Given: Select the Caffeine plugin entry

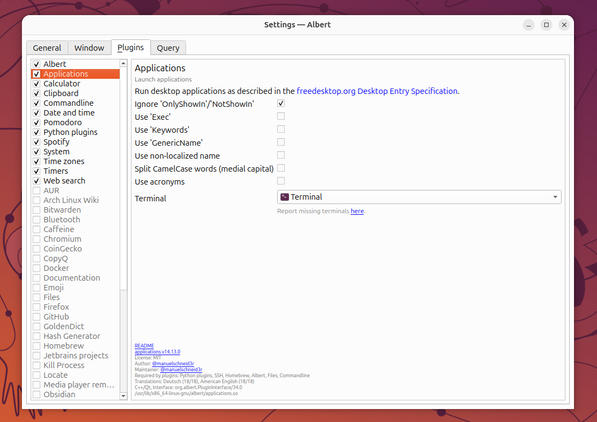Looking at the screenshot, I should (x=75, y=229).
